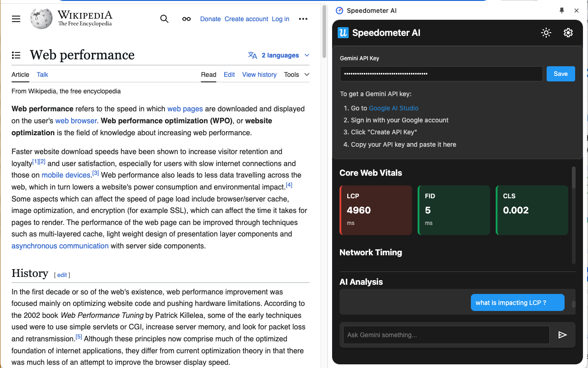Open the asynchronous communication link
This screenshot has height=368, width=588.
tap(60, 246)
